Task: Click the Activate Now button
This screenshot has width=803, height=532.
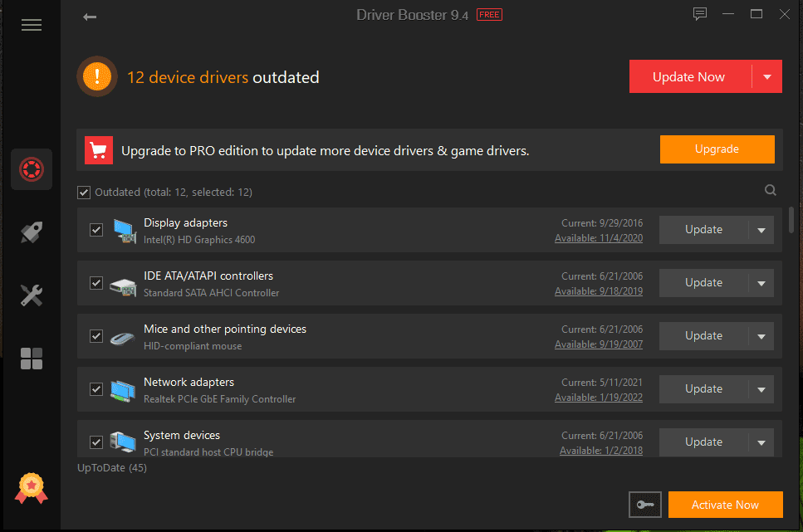Action: point(725,505)
